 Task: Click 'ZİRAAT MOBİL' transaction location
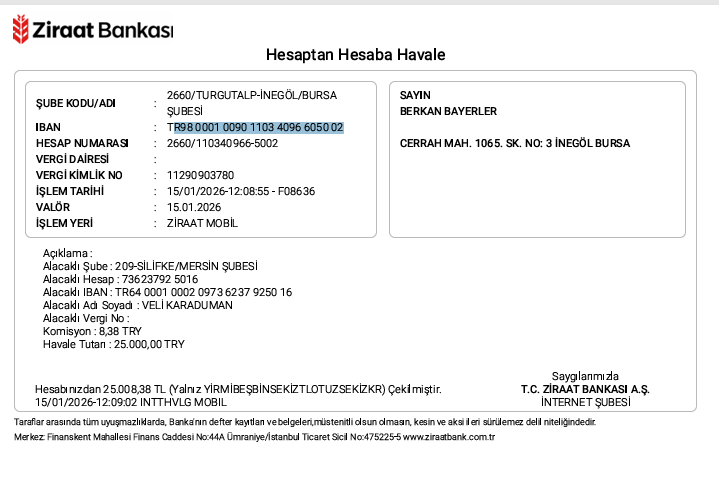tap(202, 223)
